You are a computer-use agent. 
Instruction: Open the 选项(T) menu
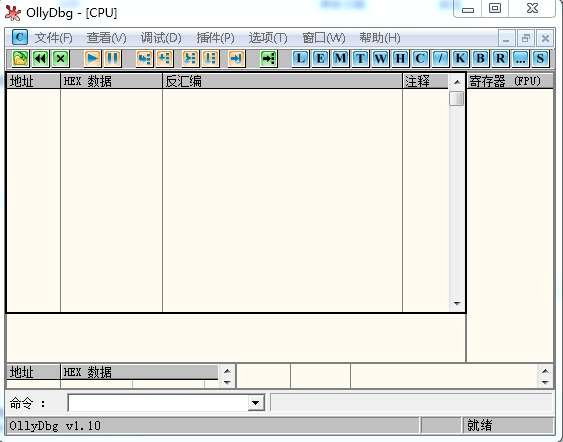coord(268,38)
